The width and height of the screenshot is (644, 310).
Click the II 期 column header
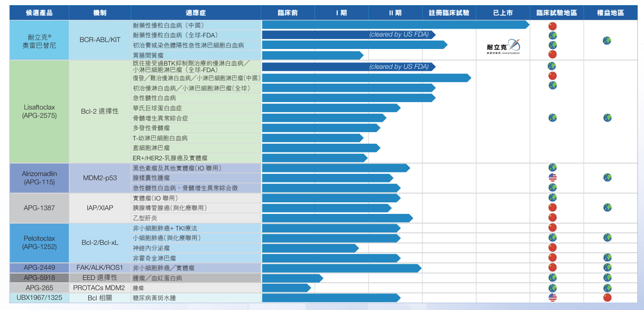395,13
